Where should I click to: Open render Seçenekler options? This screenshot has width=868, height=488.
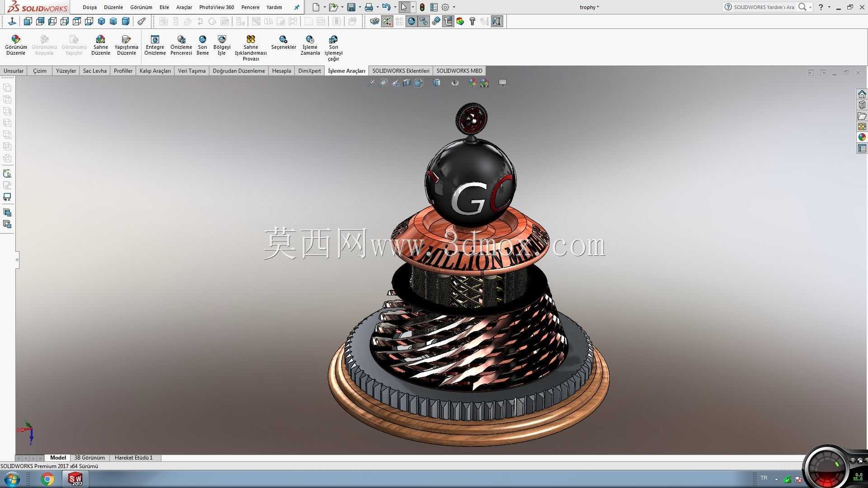[x=283, y=42]
